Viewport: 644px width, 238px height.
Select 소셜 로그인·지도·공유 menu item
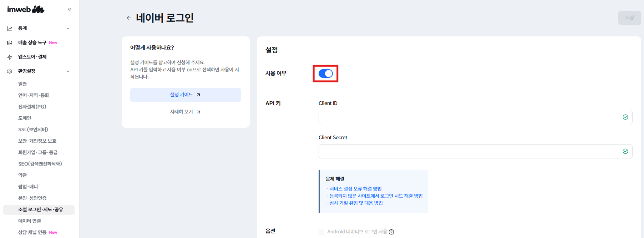pos(39,210)
